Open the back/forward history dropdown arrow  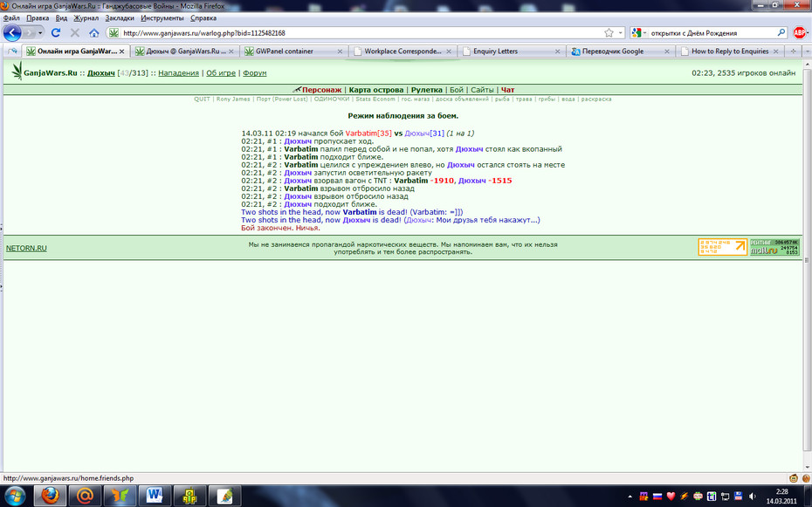click(x=40, y=33)
